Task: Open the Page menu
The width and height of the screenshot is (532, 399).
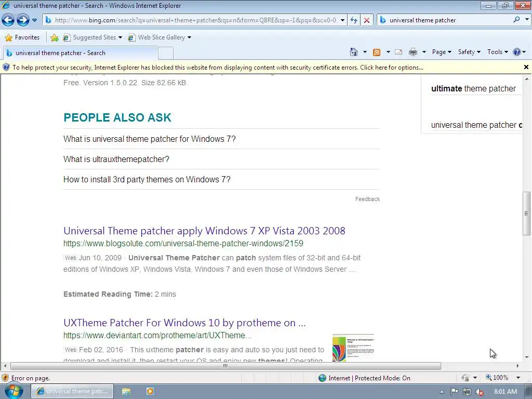Action: (x=442, y=52)
